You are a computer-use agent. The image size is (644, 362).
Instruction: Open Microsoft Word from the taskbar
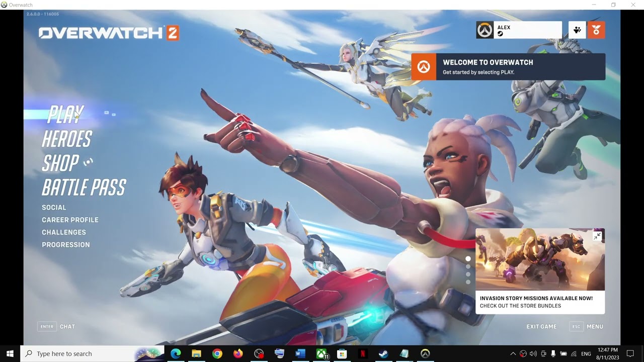point(300,354)
